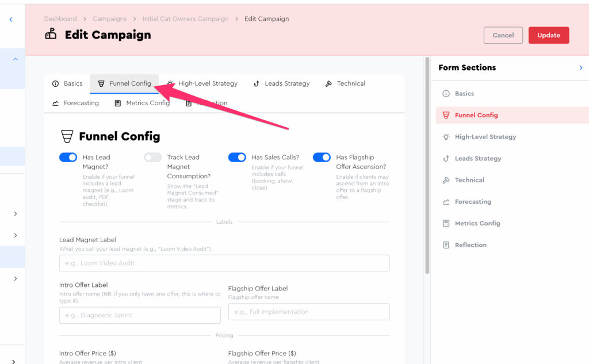
Task: Click the wrench icon beside Technical in sidebar
Action: point(446,180)
